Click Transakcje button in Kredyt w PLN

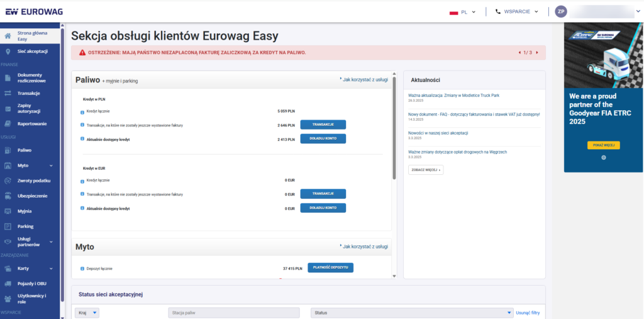[323, 125]
